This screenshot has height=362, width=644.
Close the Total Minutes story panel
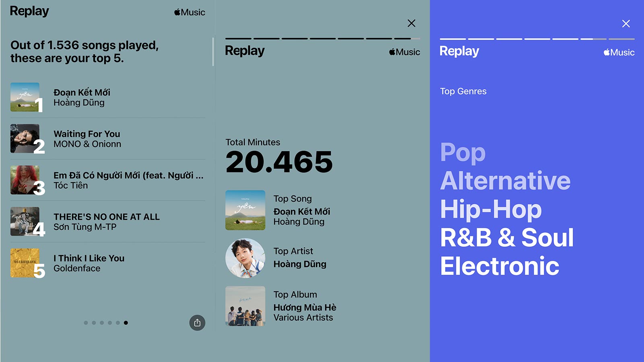(411, 23)
